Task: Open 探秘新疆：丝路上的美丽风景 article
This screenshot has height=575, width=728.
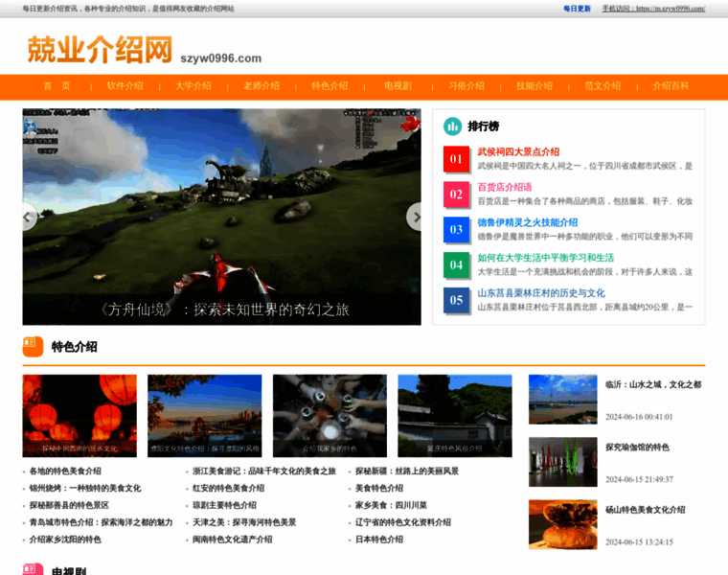Action: click(406, 471)
